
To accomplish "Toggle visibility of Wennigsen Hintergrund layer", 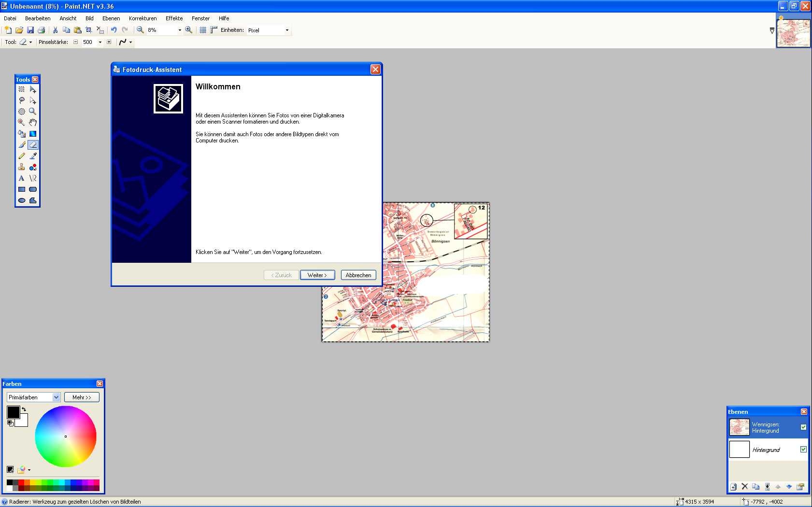I will [x=803, y=427].
